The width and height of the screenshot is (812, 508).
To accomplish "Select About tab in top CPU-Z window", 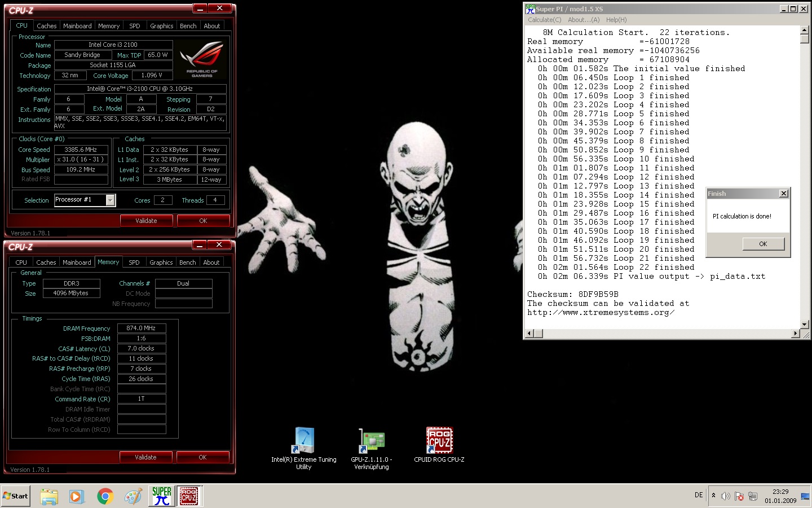I will point(212,26).
